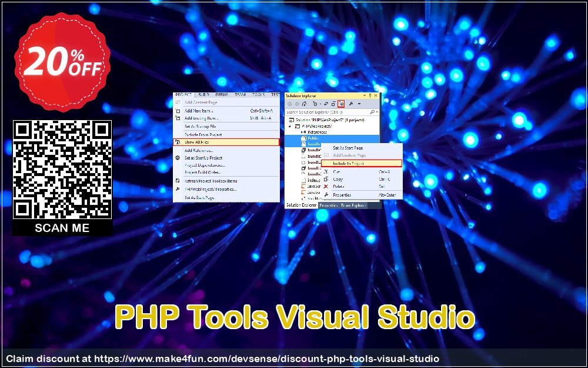Click the Back arrow in Solution Explorer toolbar
Image resolution: width=588 pixels, height=368 pixels.
tap(290, 104)
